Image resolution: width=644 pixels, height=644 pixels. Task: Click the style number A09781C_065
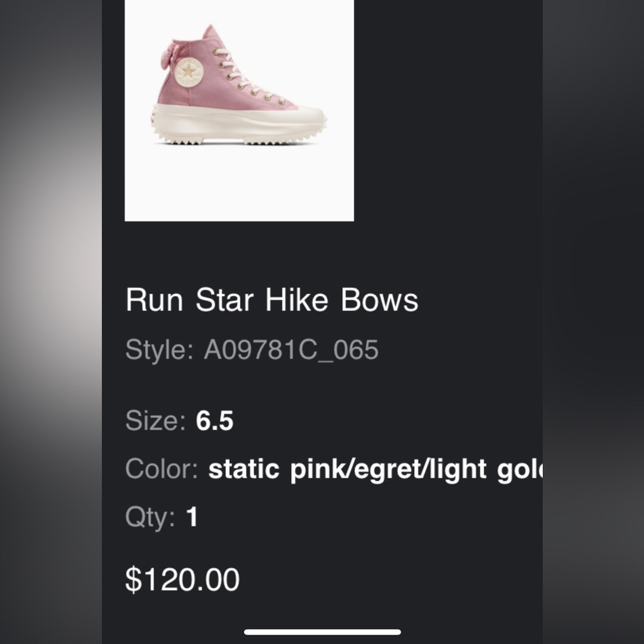291,350
